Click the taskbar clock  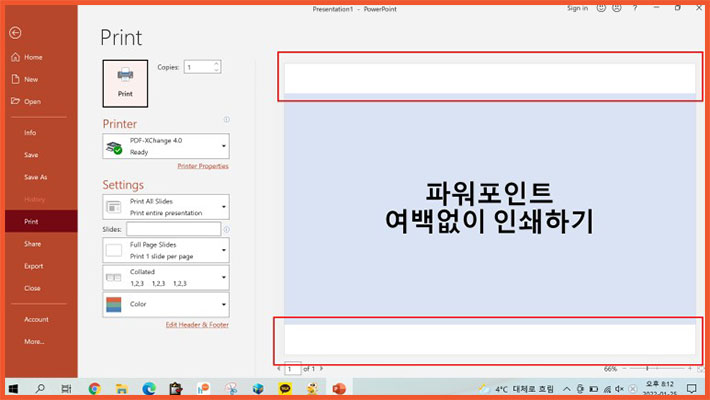[660, 388]
